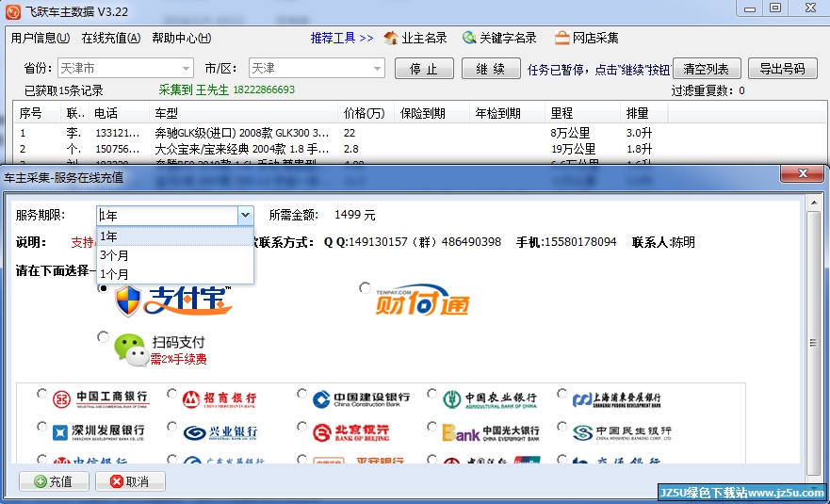Click the 取消 button
Screen dimensions: 830x504
coord(130,481)
